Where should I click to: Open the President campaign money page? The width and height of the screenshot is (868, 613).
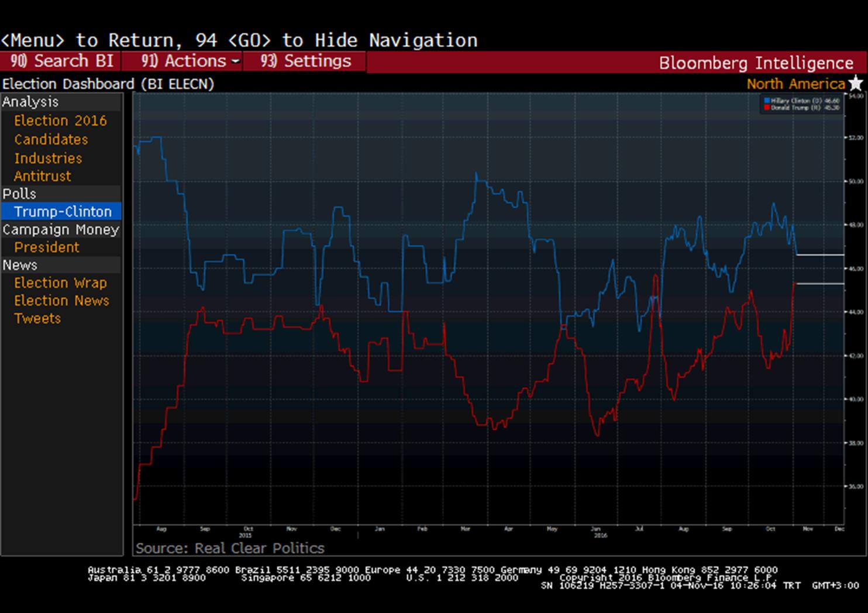[46, 247]
